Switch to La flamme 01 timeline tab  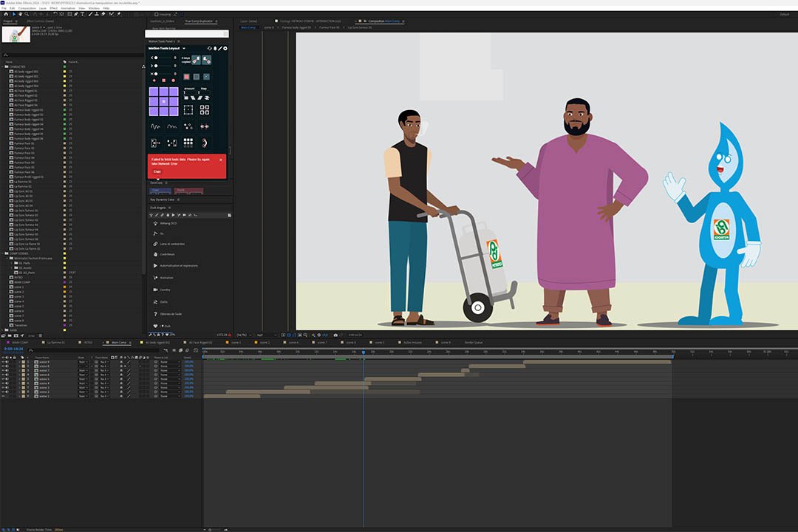[56, 342]
